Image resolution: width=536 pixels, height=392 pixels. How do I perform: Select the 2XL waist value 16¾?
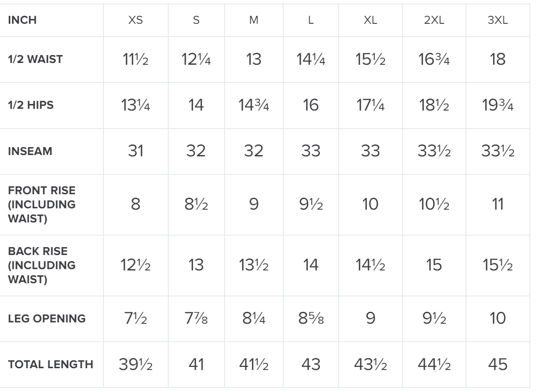coord(434,59)
